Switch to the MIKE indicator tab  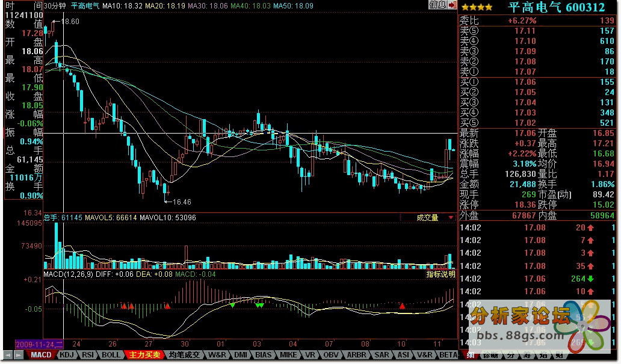point(288,355)
